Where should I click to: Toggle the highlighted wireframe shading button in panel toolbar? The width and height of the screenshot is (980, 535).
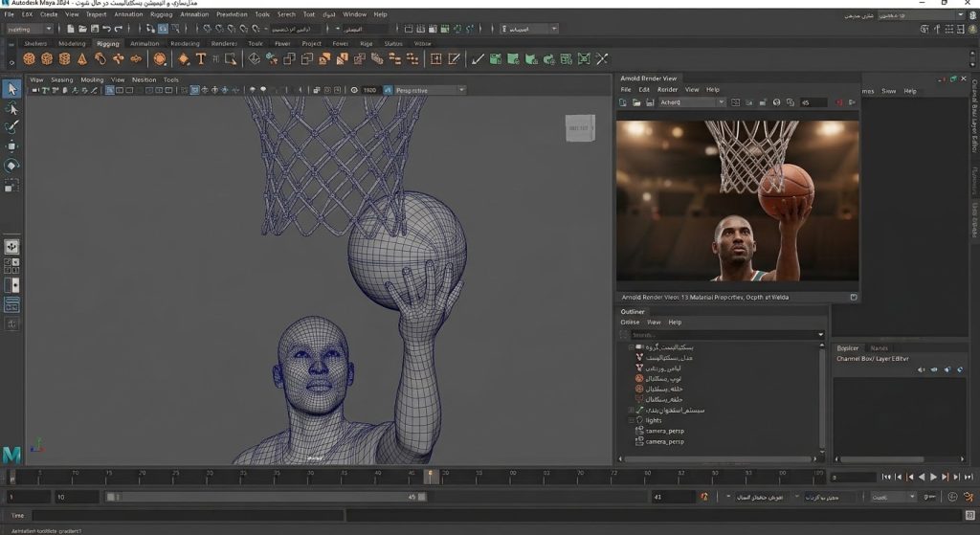click(194, 90)
